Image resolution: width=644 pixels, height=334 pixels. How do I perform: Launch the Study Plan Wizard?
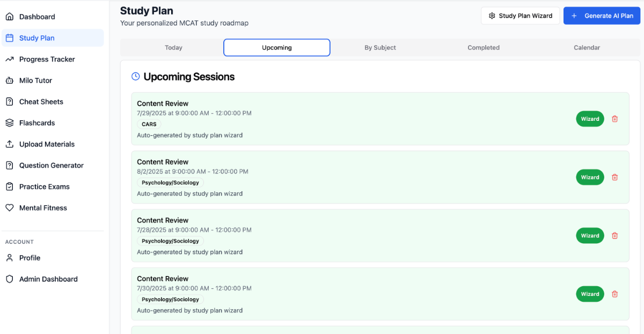520,16
